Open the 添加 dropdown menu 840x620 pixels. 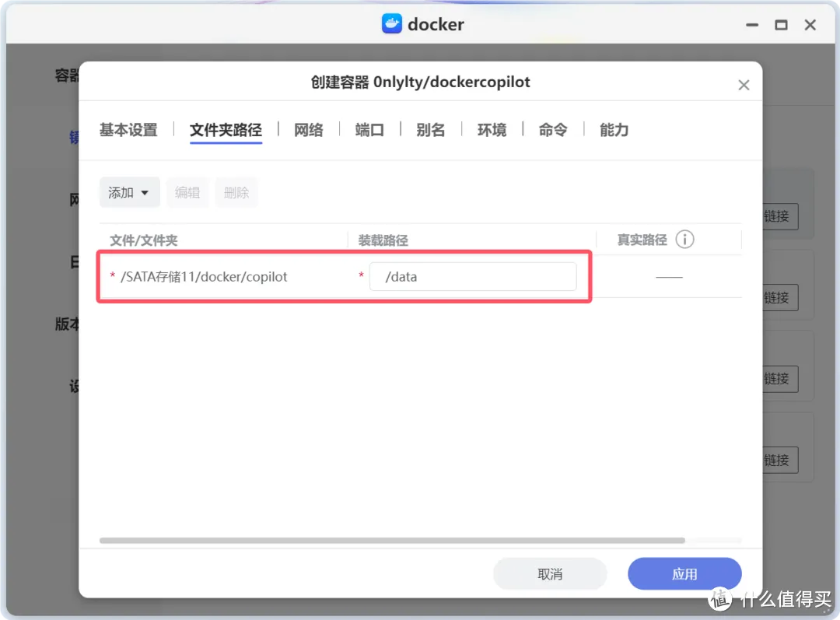tap(129, 192)
